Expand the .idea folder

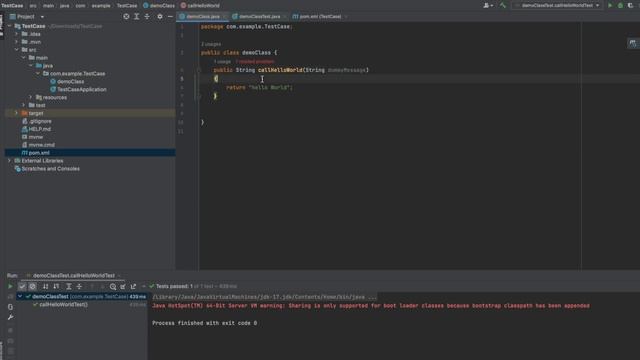click(17, 34)
